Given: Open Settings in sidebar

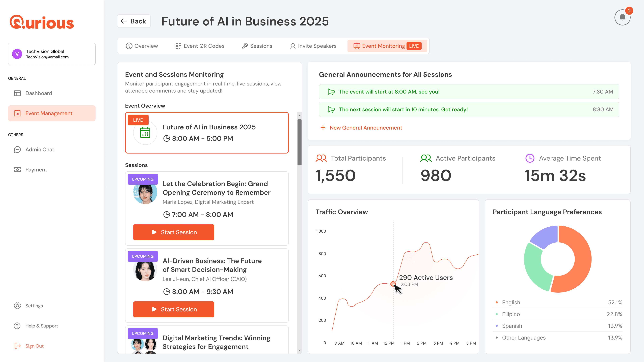Looking at the screenshot, I should click(x=52, y=306).
